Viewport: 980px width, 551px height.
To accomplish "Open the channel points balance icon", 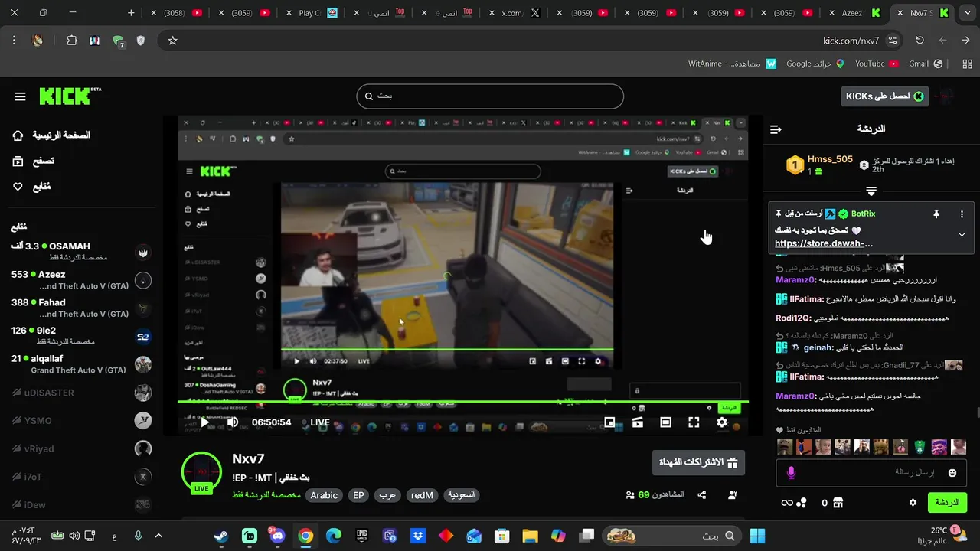I will pos(795,503).
